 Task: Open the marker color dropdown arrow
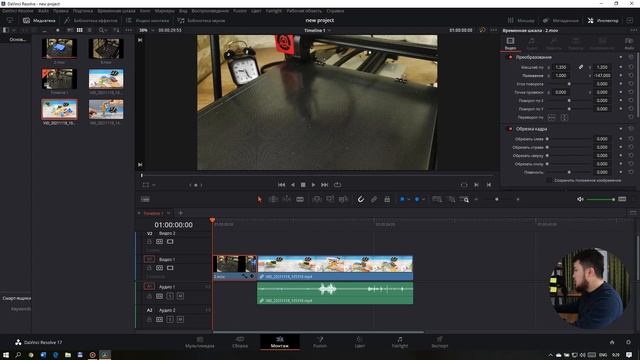click(424, 200)
